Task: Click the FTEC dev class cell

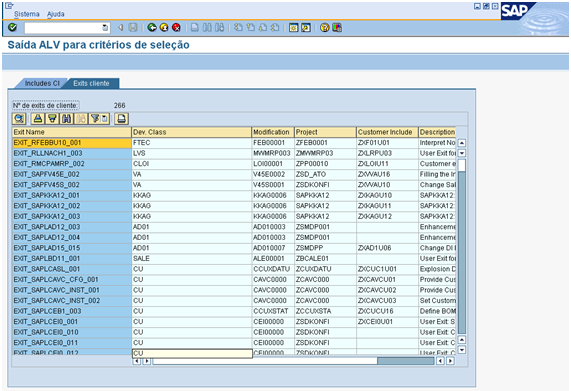Action: [192, 143]
